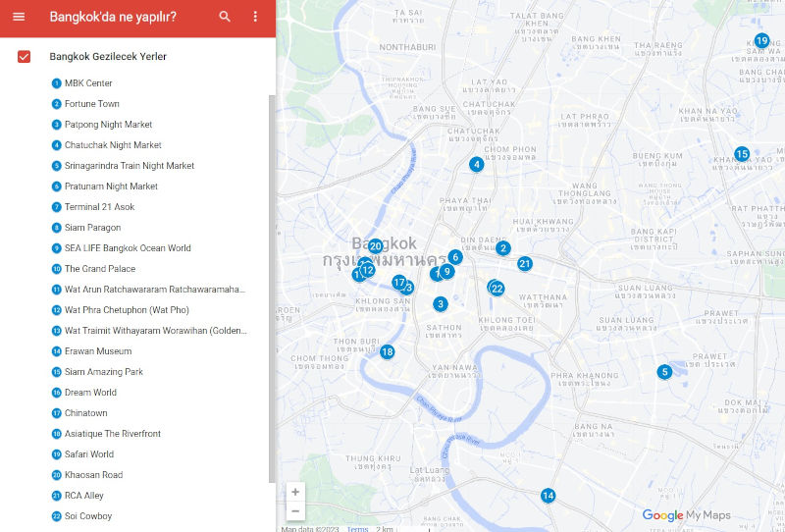Open the Terms link below map

[357, 529]
